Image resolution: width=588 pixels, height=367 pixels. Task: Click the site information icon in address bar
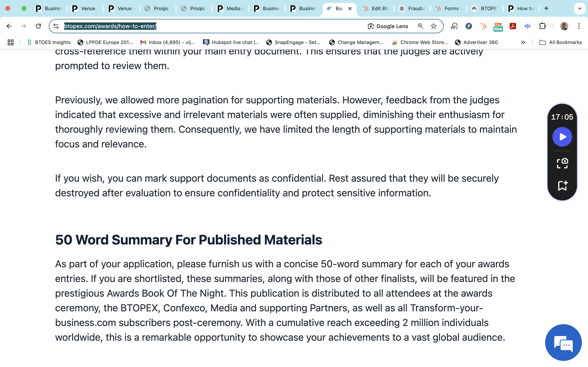pyautogui.click(x=56, y=26)
